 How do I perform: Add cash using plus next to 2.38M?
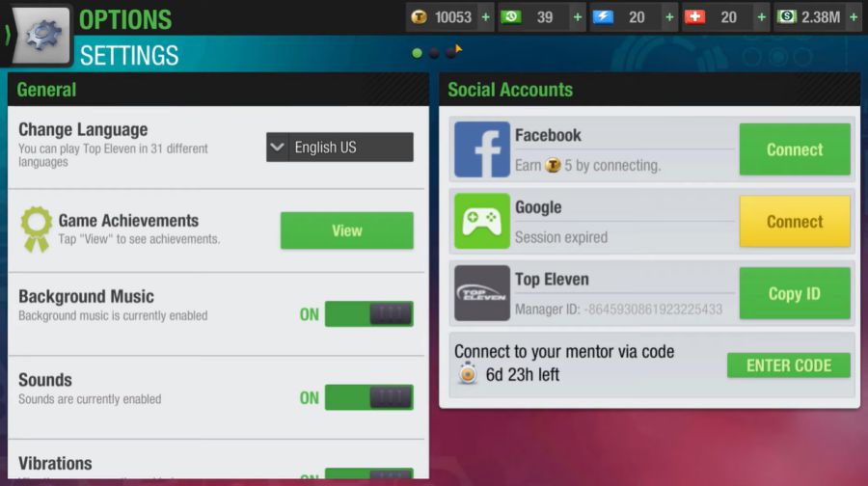[x=854, y=17]
